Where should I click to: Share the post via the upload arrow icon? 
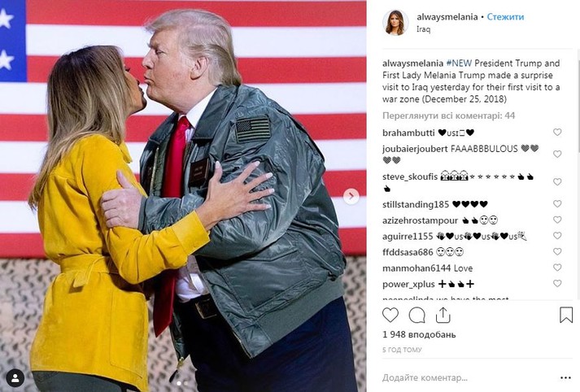[443, 315]
